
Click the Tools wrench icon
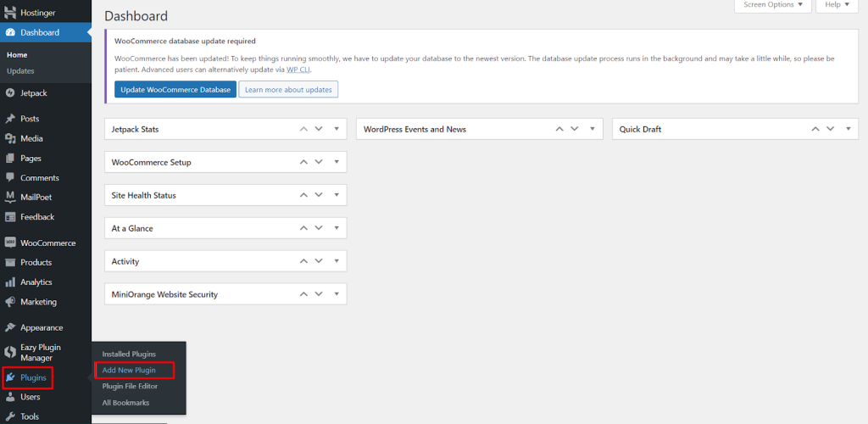click(10, 417)
